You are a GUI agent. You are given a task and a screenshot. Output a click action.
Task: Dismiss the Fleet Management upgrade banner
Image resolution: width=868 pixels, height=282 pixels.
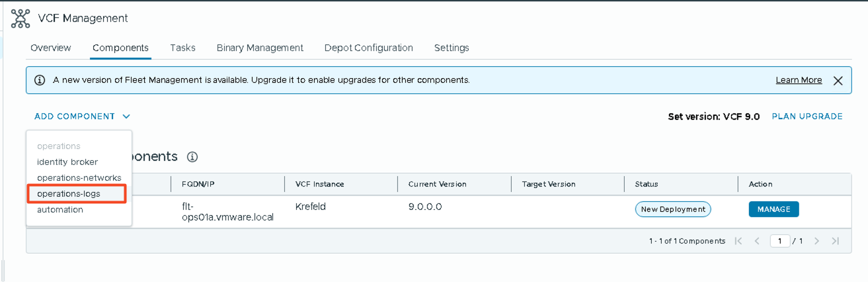(x=838, y=81)
